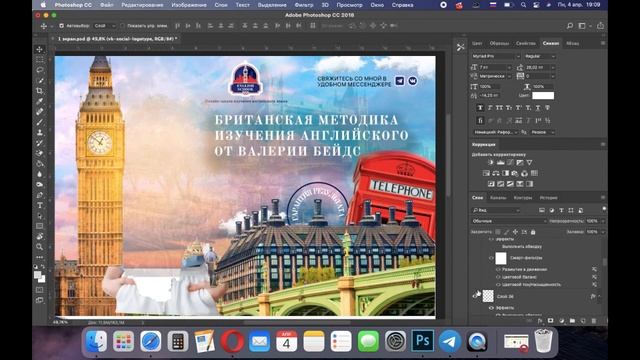Viewport: 640px width, 360px height.
Task: Select the Pen tool
Action: pyautogui.click(x=40, y=195)
